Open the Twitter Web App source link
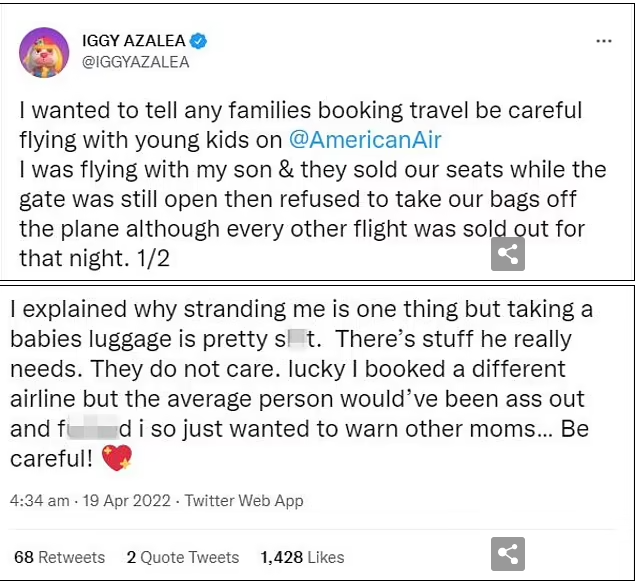639x582 pixels. [x=244, y=500]
